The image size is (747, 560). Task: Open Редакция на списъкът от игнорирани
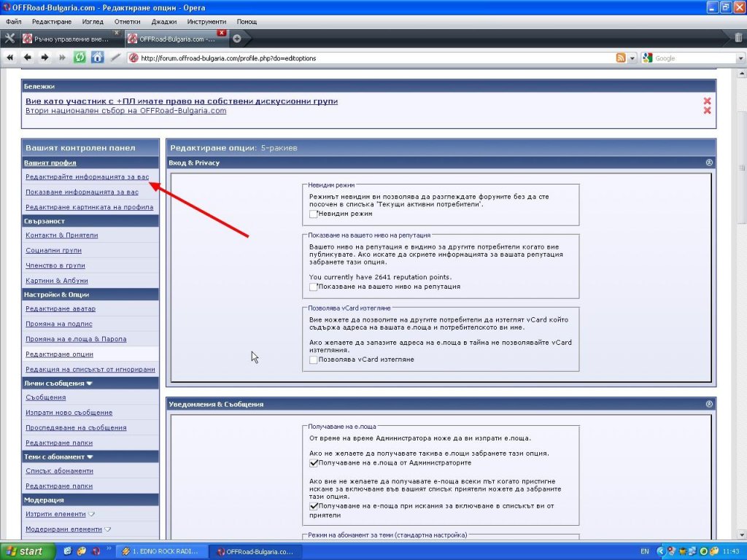(90, 370)
